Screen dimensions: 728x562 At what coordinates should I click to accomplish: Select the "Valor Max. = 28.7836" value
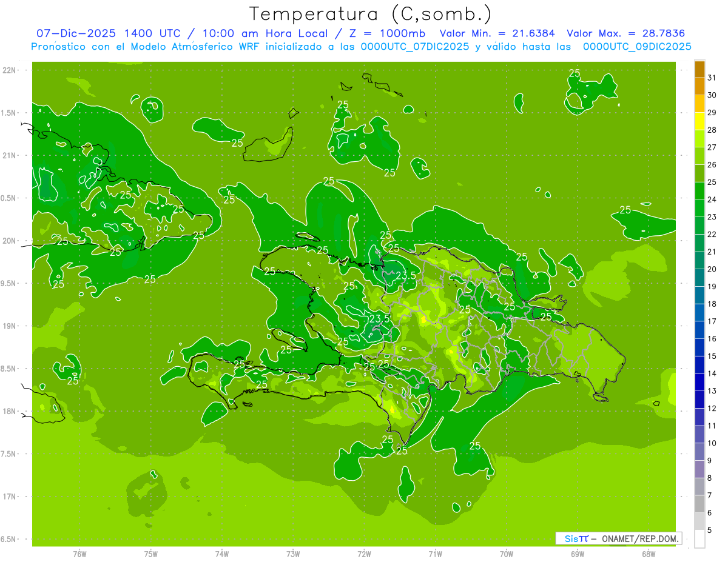[625, 33]
